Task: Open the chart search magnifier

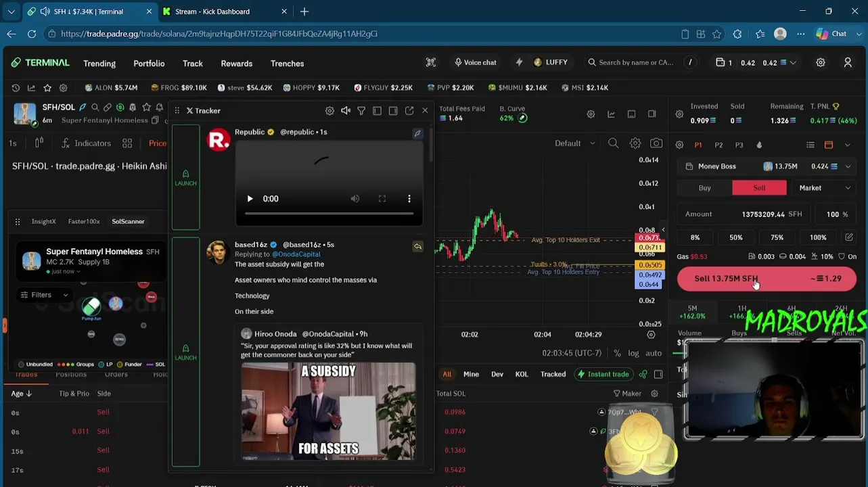Action: (x=614, y=143)
